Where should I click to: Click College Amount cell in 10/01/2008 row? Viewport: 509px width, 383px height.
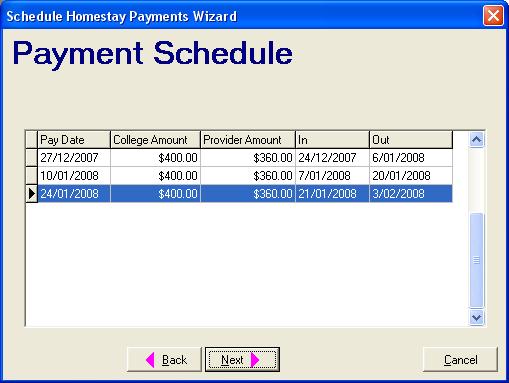(x=155, y=175)
